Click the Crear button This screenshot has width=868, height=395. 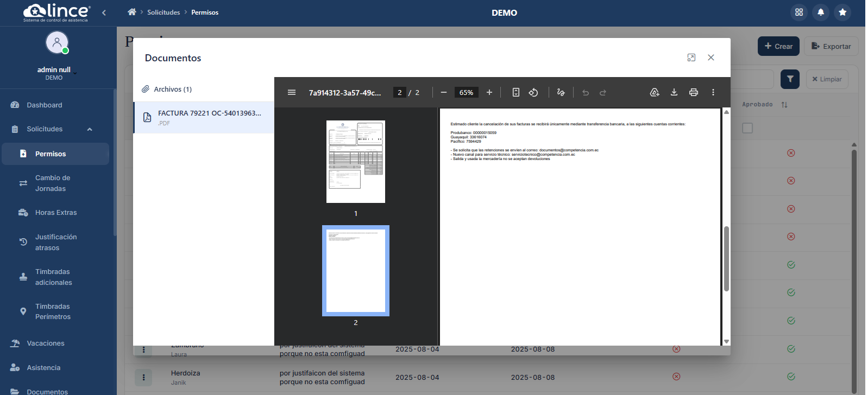click(x=778, y=46)
